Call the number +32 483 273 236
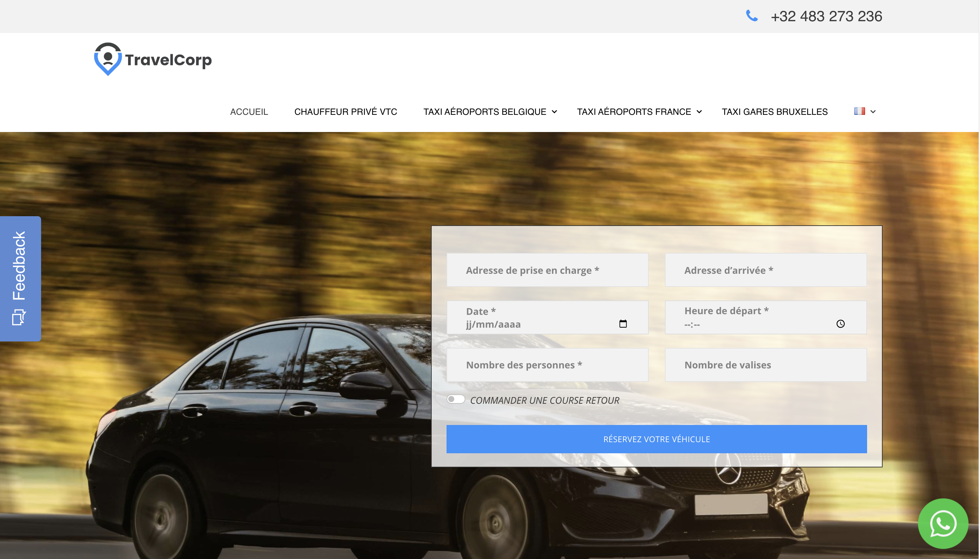This screenshot has height=559, width=980. (x=826, y=16)
